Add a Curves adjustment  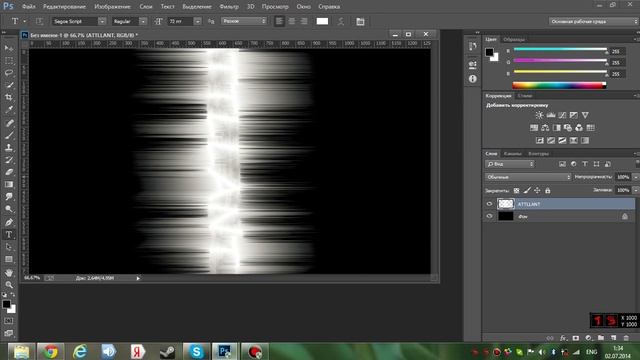pos(562,115)
